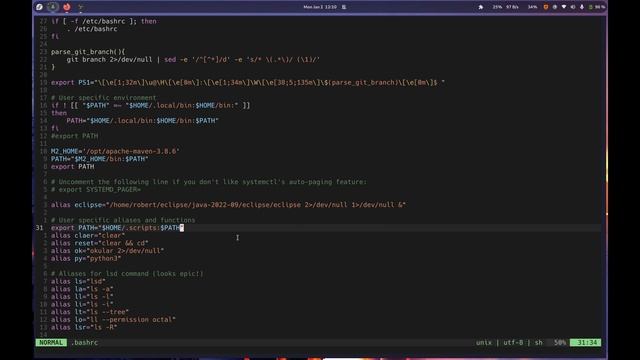Place cursor on export PATH .scripts line
Screen dimensions: 640x360
coord(117,228)
